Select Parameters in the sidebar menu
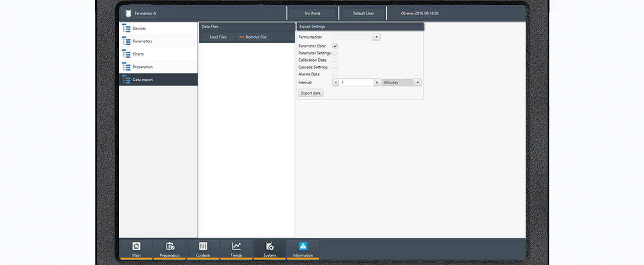The image size is (644, 265). click(x=142, y=41)
